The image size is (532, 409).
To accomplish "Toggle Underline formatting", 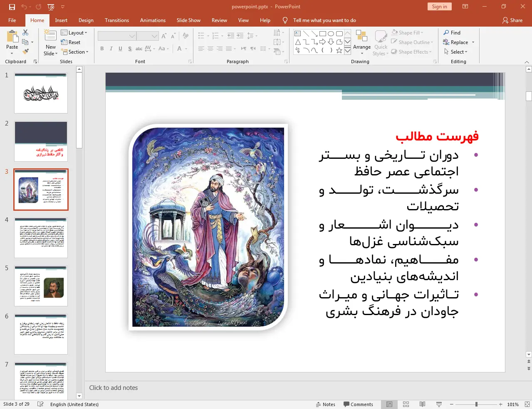I will tap(120, 49).
